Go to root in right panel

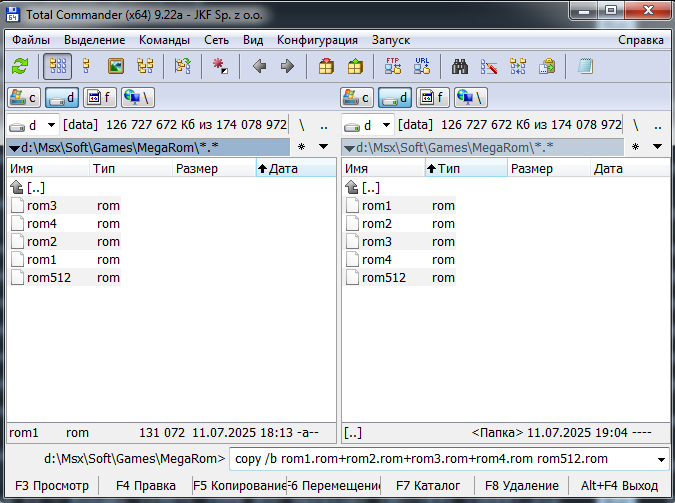point(636,125)
